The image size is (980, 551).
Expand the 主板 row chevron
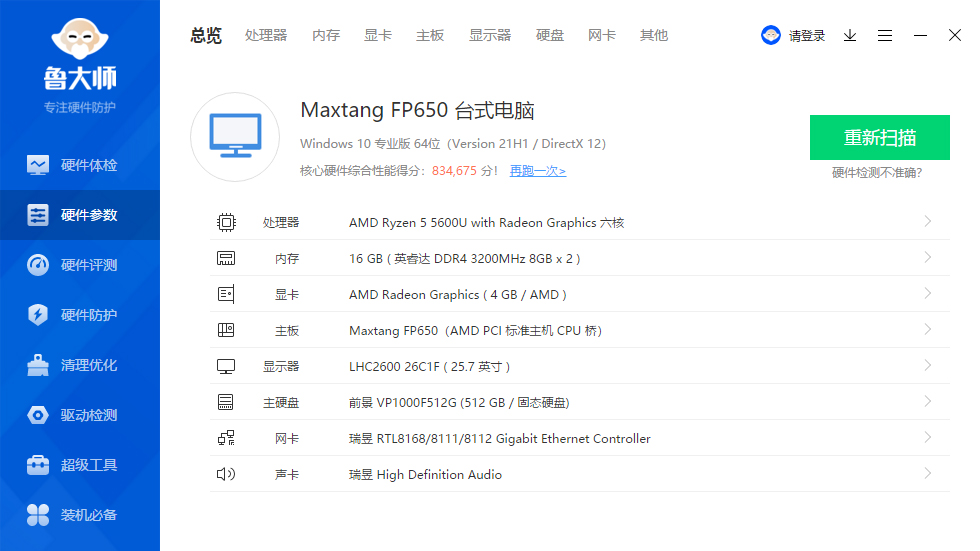(x=928, y=329)
